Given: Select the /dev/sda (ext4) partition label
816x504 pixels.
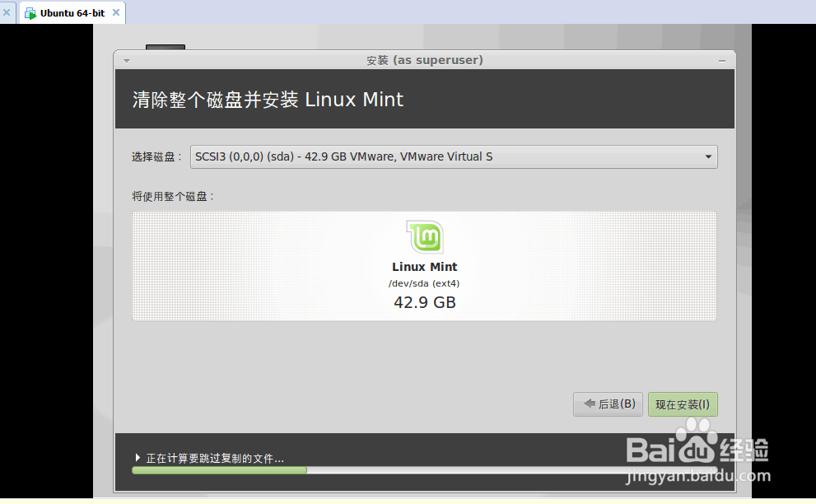Looking at the screenshot, I should tap(424, 284).
